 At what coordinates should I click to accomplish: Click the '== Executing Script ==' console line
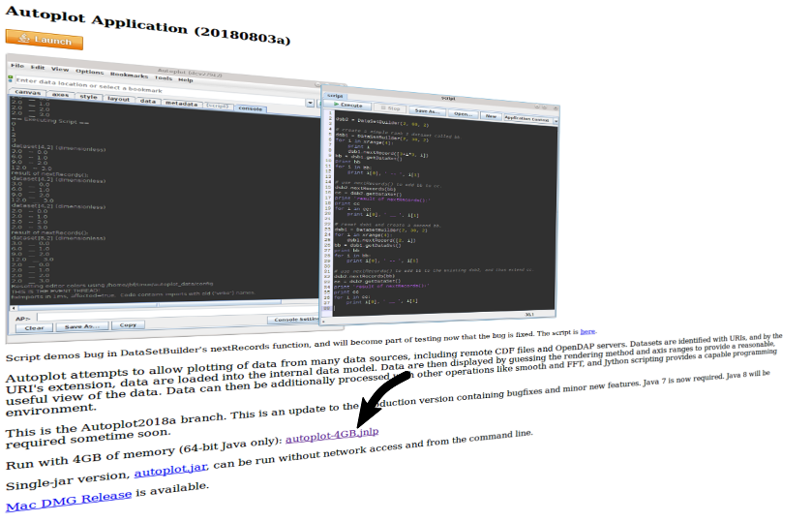(50, 120)
